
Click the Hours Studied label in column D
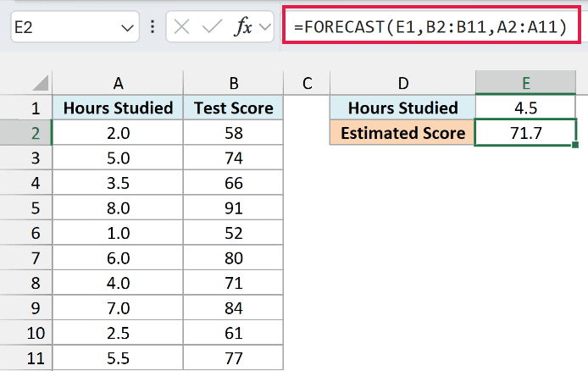pos(403,108)
